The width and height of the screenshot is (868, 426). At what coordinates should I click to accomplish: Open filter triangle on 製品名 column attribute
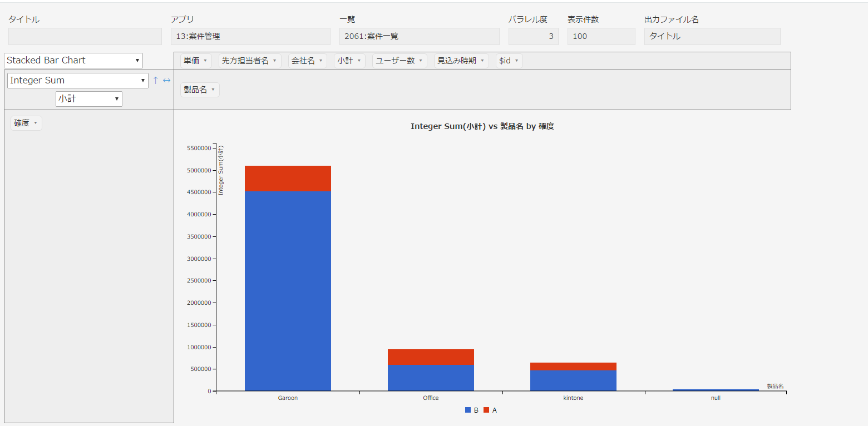point(213,90)
